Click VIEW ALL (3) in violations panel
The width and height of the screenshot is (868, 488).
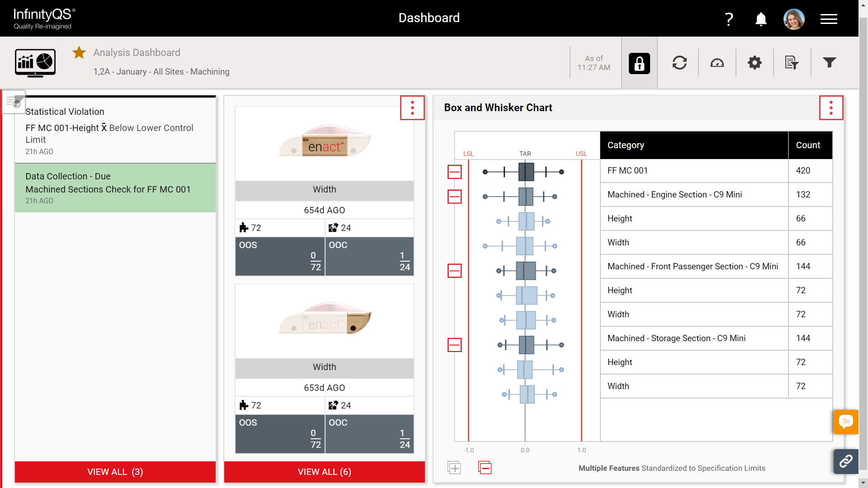115,472
